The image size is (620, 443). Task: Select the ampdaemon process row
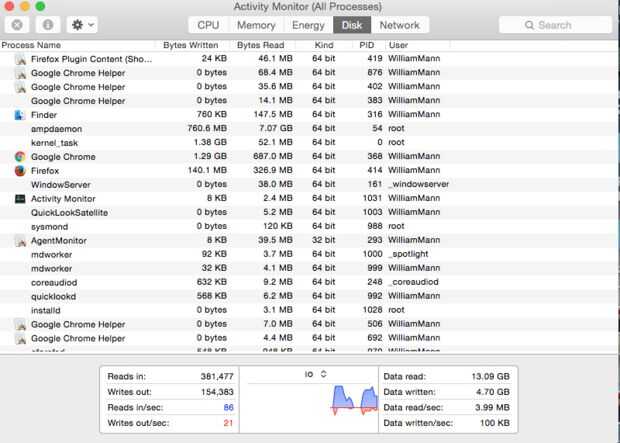click(308, 129)
